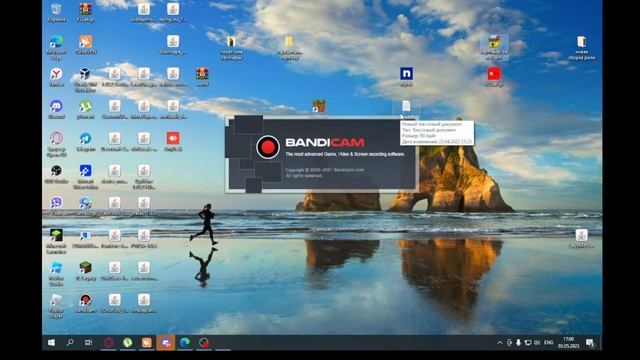
Task: Select the OBS Studio desktop shortcut
Action: 56,173
